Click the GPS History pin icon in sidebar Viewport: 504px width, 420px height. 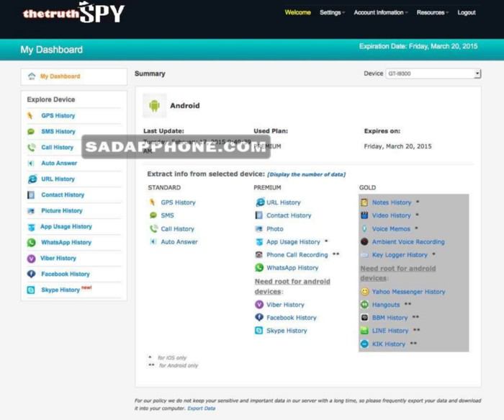(30, 115)
